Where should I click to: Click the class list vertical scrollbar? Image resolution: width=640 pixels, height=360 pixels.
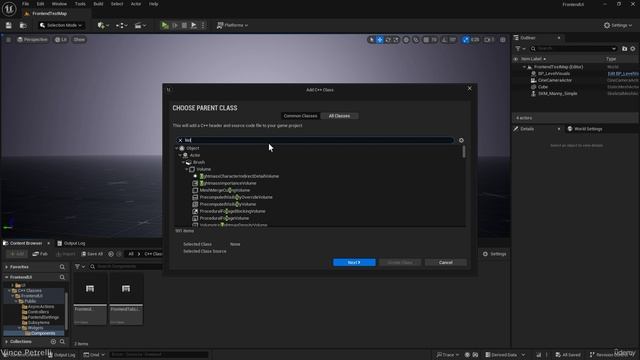click(464, 152)
